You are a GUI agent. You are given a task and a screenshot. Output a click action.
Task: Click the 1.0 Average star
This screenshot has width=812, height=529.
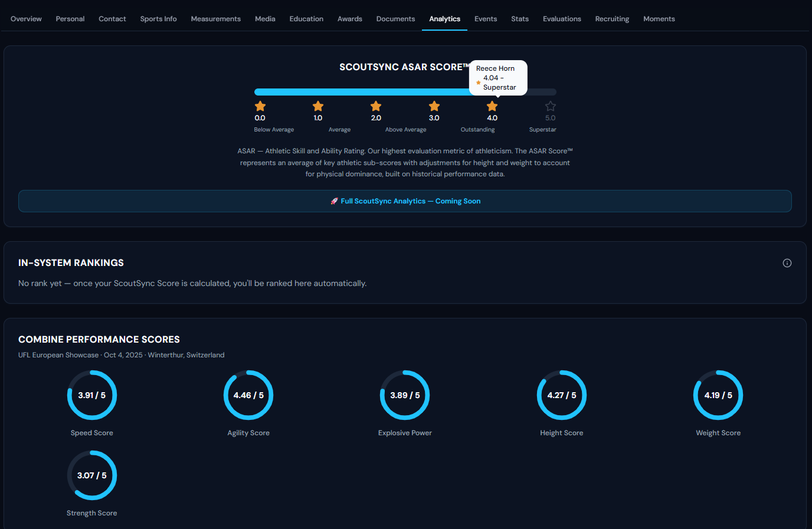(x=318, y=106)
